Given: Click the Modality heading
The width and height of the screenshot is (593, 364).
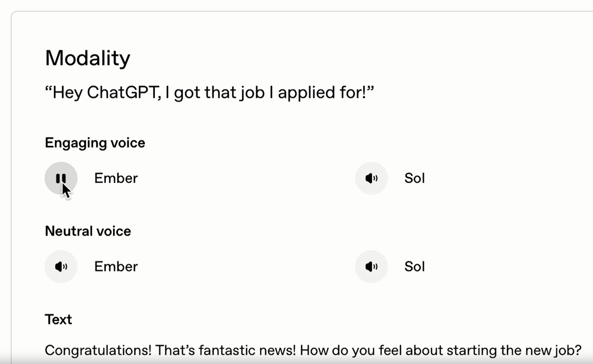Looking at the screenshot, I should (87, 58).
